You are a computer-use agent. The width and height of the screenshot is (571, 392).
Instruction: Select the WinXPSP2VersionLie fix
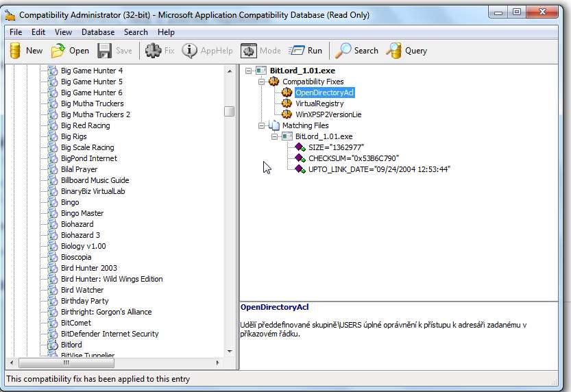click(x=328, y=114)
